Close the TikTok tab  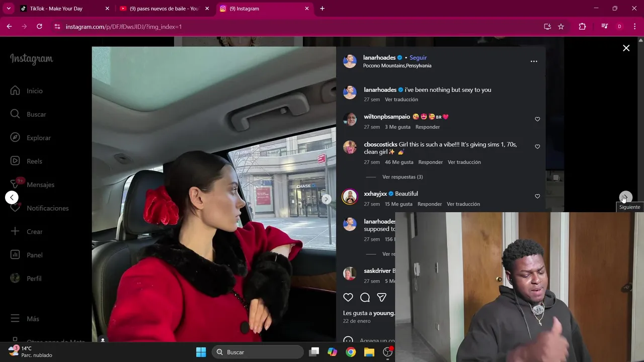click(107, 9)
